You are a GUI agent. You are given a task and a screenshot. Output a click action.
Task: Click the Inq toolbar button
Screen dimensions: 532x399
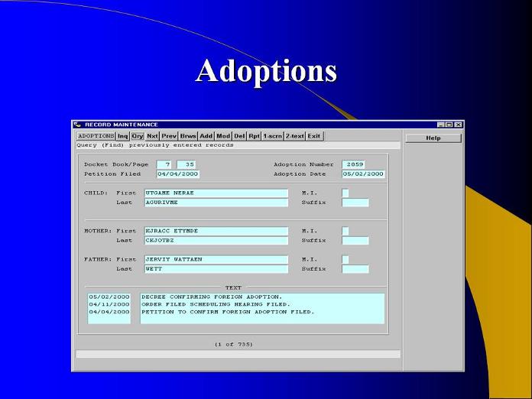[122, 136]
